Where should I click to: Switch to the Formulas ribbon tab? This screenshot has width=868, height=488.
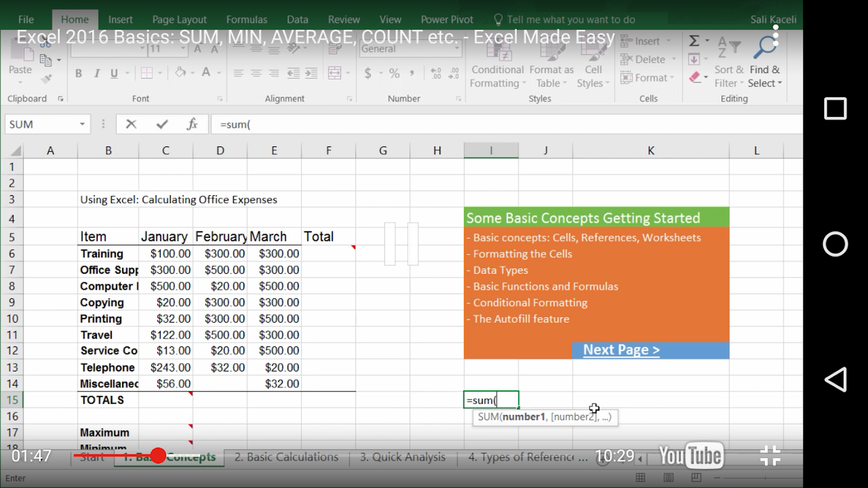tap(247, 20)
